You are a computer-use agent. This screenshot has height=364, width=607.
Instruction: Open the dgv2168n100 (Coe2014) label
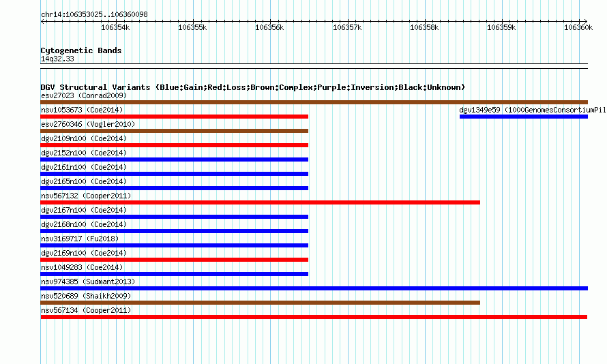[84, 224]
